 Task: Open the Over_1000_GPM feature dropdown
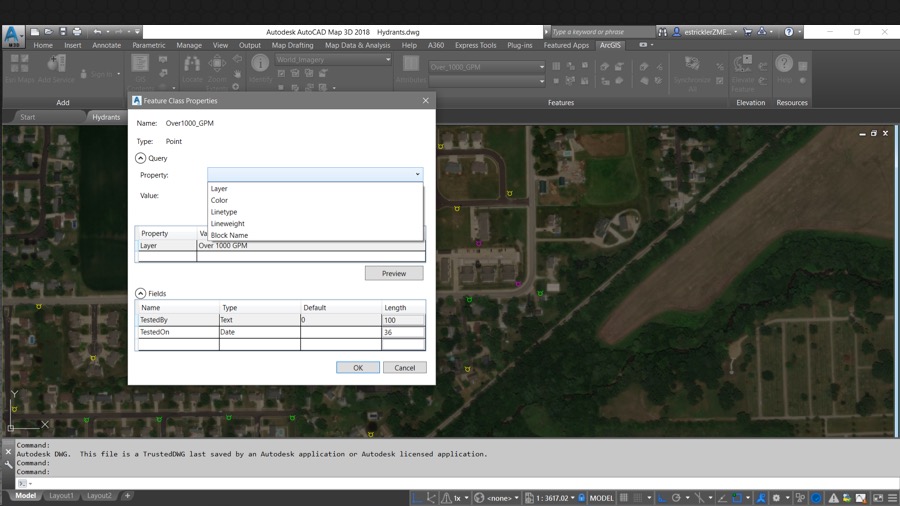[487, 67]
